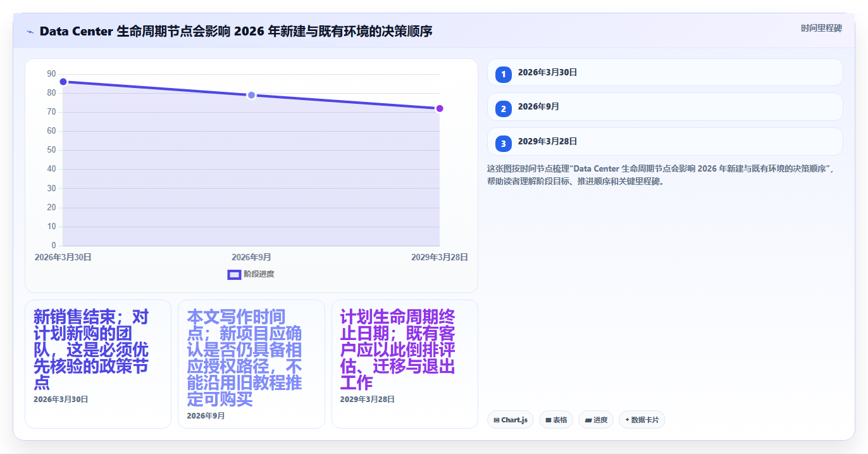Click the number 3 badge beside 2029年3月28日
Screen dimensions: 868x454
504,144
